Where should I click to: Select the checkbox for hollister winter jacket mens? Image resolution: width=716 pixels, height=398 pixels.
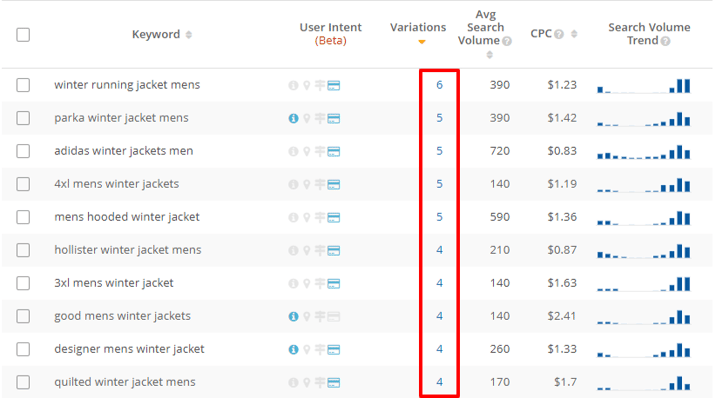pos(23,250)
